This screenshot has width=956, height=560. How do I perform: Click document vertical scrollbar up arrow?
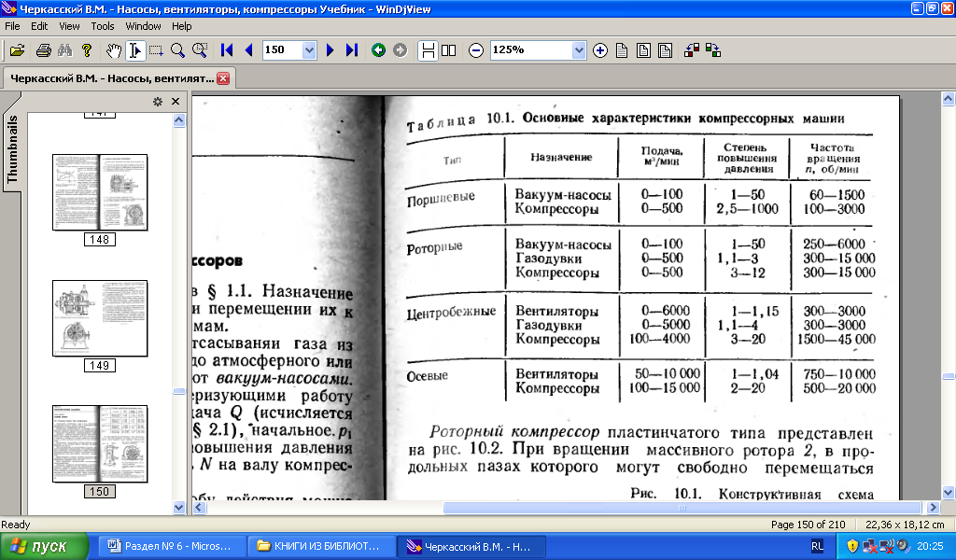tap(949, 98)
